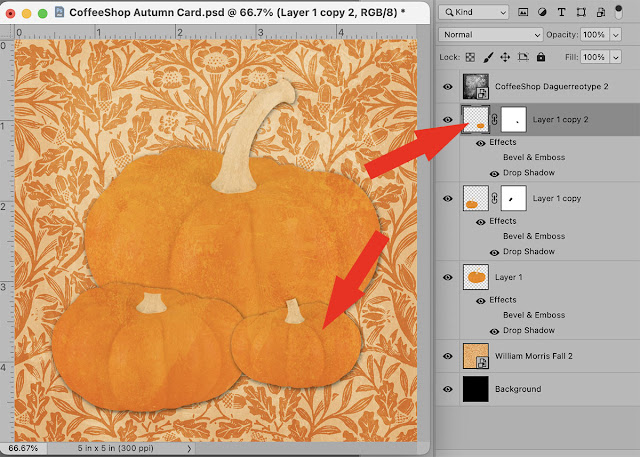Click Bevel & Emboss under Layer 1
This screenshot has height=457, width=640.
pos(534,315)
